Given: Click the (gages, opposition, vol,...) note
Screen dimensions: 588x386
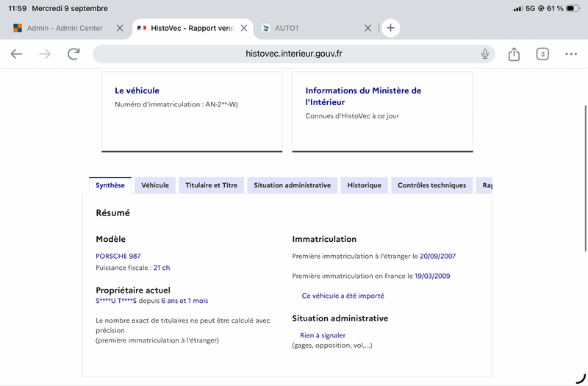Looking at the screenshot, I should pos(332,346).
